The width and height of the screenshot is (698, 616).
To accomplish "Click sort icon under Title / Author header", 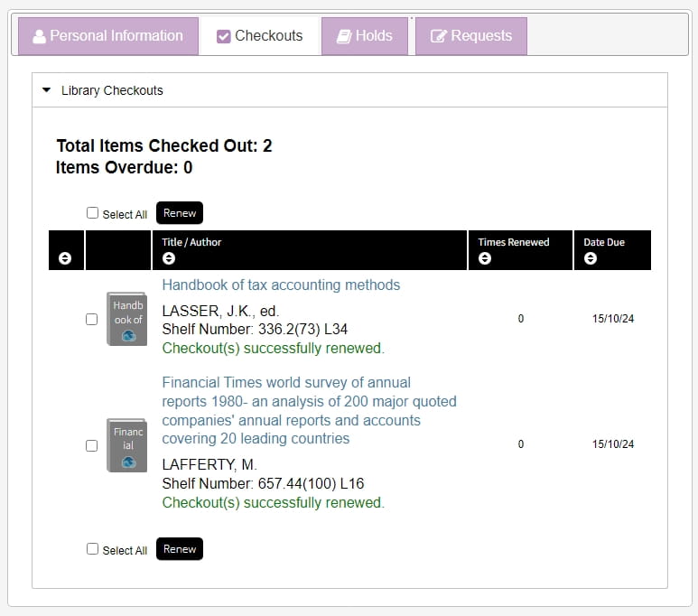I will pyautogui.click(x=169, y=259).
